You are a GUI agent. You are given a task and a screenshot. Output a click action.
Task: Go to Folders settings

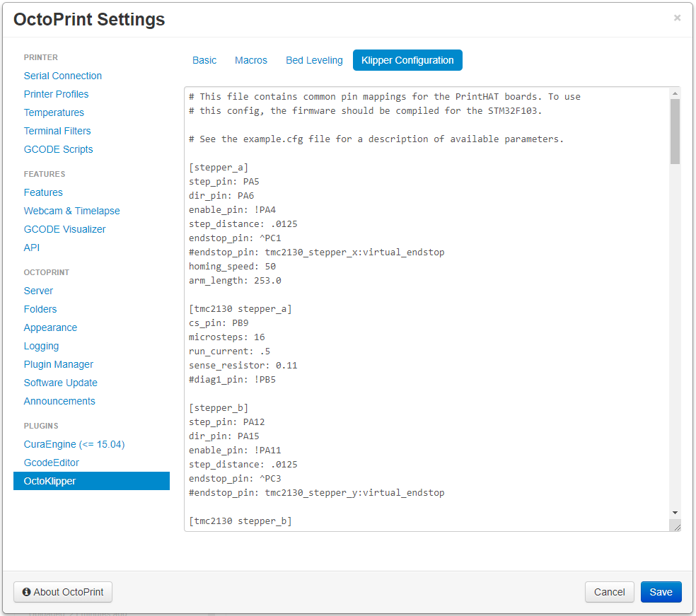click(x=40, y=309)
